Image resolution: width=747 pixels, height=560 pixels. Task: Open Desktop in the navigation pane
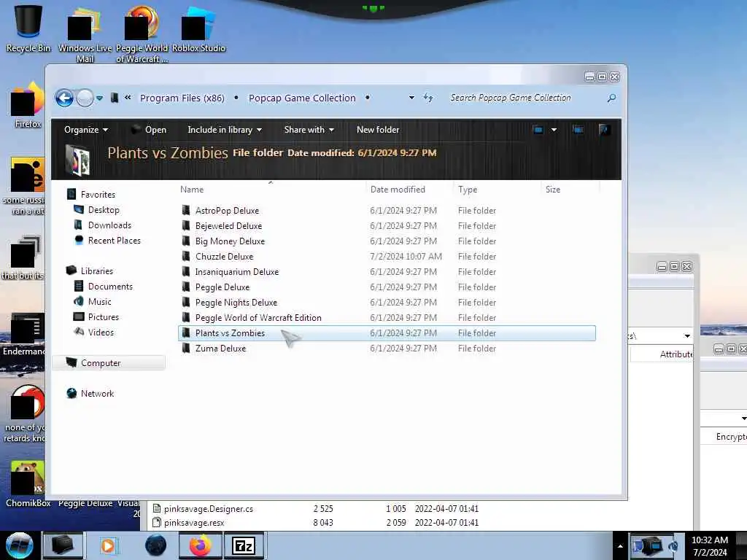[x=104, y=209]
